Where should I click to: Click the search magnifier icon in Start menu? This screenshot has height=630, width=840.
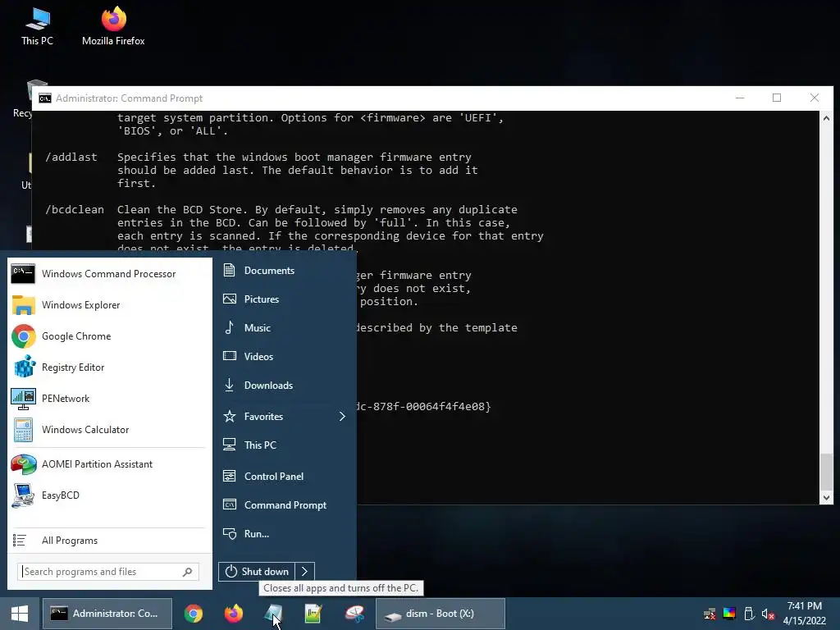[187, 572]
